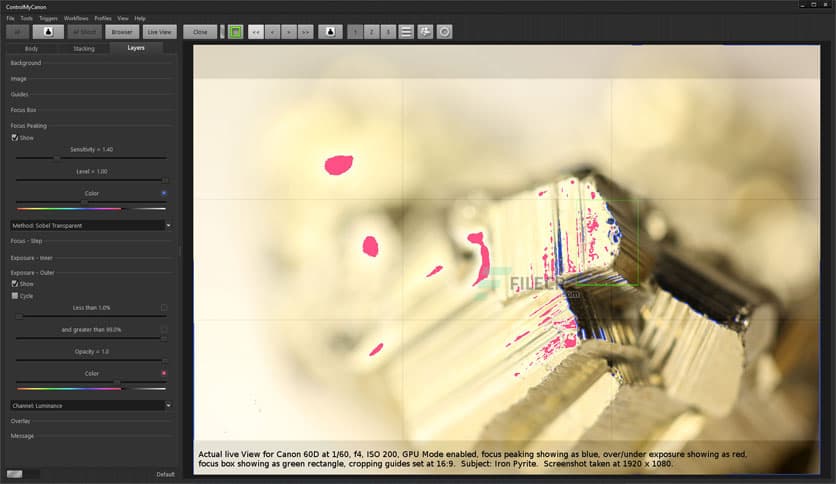The width and height of the screenshot is (836, 484).
Task: Open the Triggers menu
Action: point(49,18)
